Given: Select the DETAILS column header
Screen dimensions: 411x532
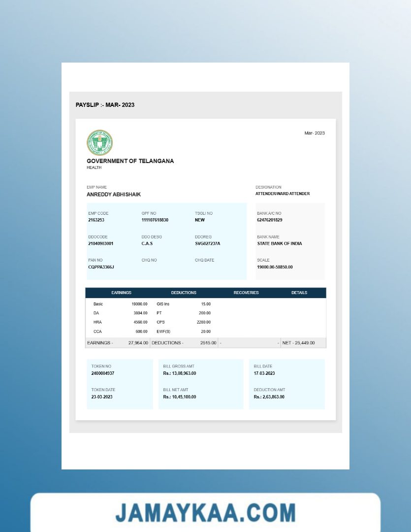Looking at the screenshot, I should pyautogui.click(x=299, y=293).
